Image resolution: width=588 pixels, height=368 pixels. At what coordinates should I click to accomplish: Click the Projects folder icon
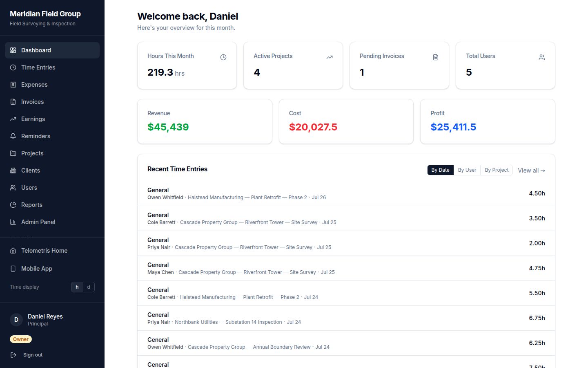tap(13, 153)
